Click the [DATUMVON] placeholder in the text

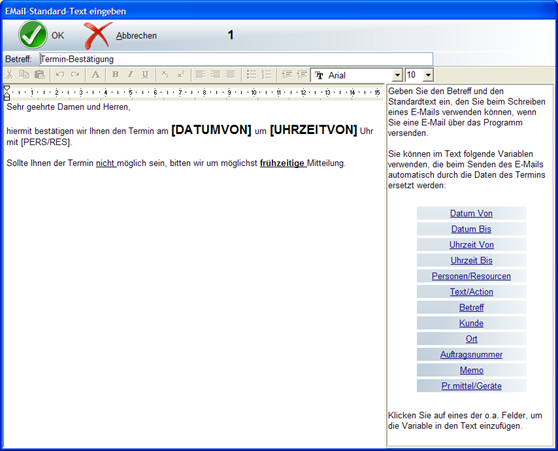point(211,130)
